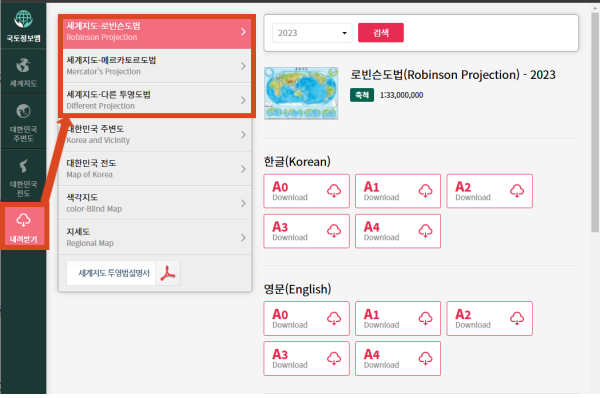Screen dimensions: 600x398
Task: Select 대한민국 주변도 menu entry
Action: 155,135
